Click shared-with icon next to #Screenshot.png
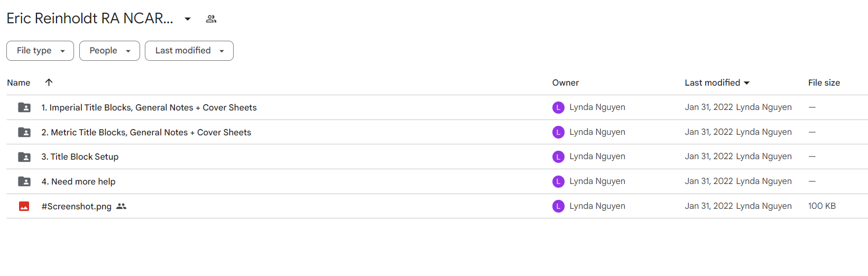 (122, 206)
